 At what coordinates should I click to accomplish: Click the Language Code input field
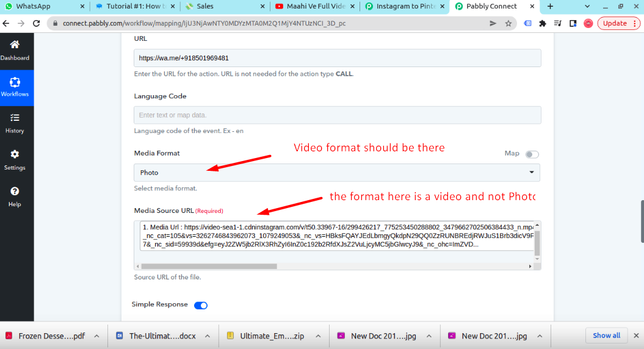coord(337,115)
